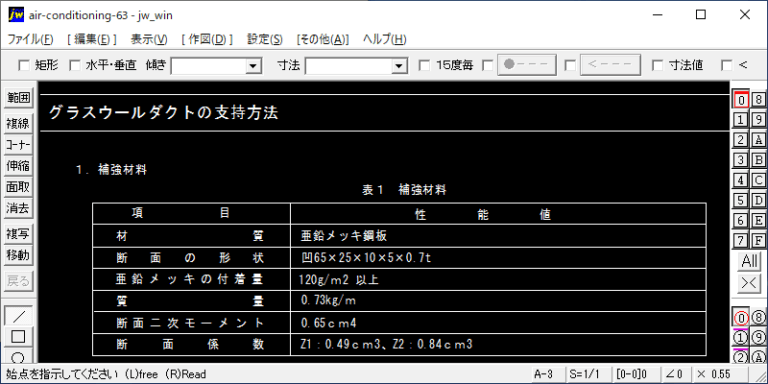Click layer button 4 (square)

tap(741, 180)
